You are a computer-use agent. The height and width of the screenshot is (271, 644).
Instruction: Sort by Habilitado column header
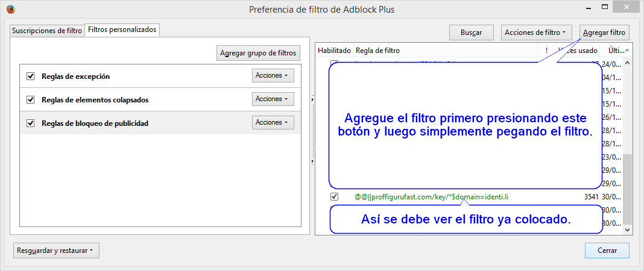[x=334, y=51]
